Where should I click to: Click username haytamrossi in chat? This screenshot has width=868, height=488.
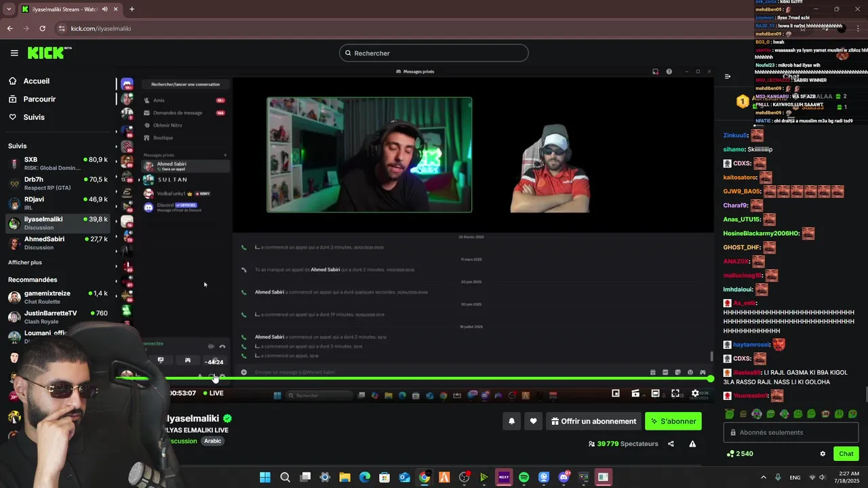coord(751,345)
